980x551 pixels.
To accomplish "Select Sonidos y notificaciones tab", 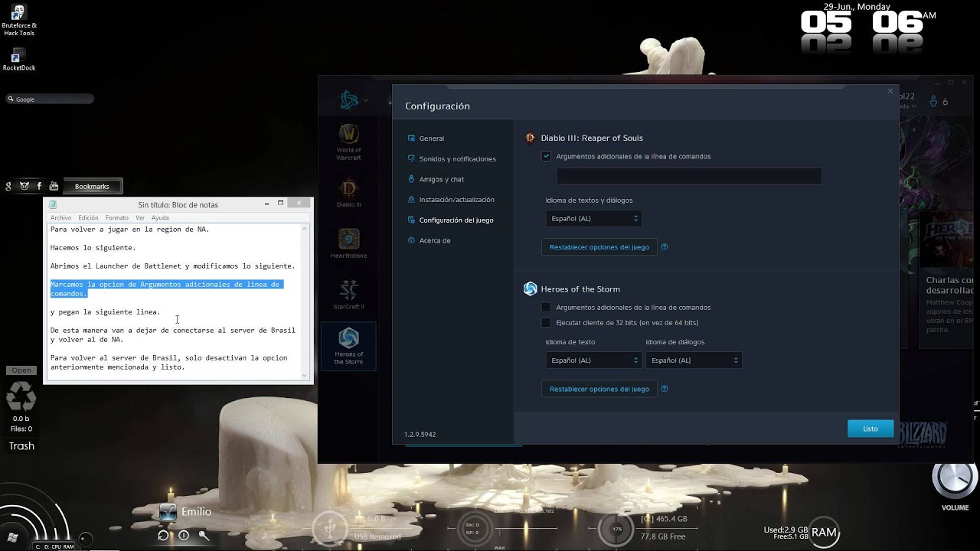I will pos(457,159).
